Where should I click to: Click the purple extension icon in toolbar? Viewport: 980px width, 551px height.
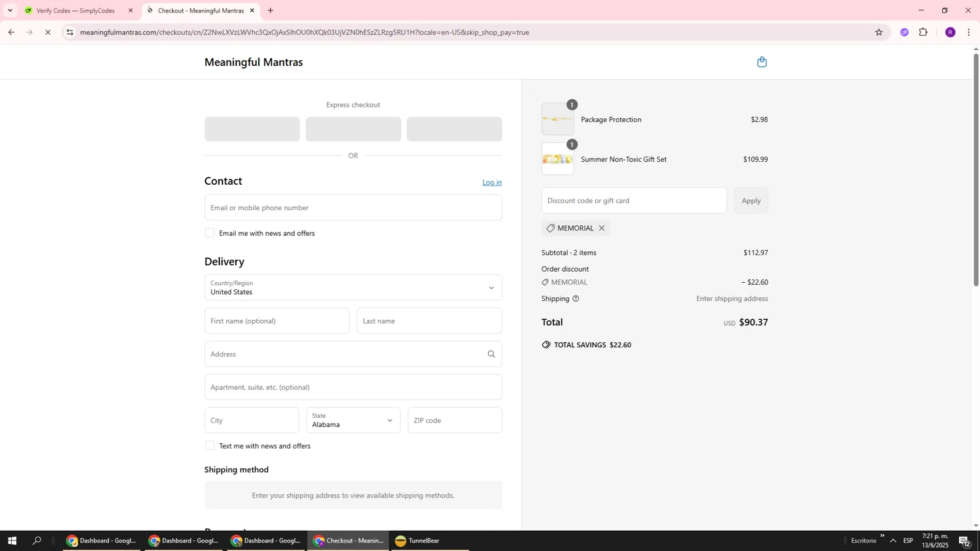click(904, 32)
